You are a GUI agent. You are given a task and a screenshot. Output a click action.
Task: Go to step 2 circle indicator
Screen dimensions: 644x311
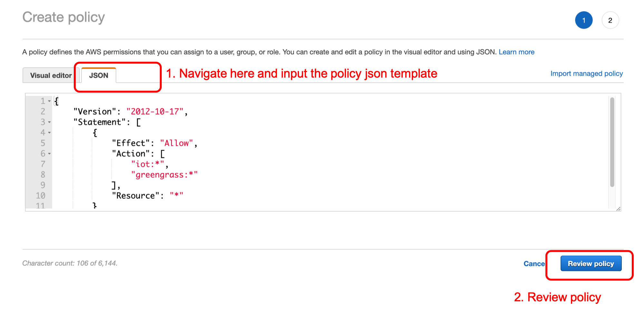coord(610,20)
